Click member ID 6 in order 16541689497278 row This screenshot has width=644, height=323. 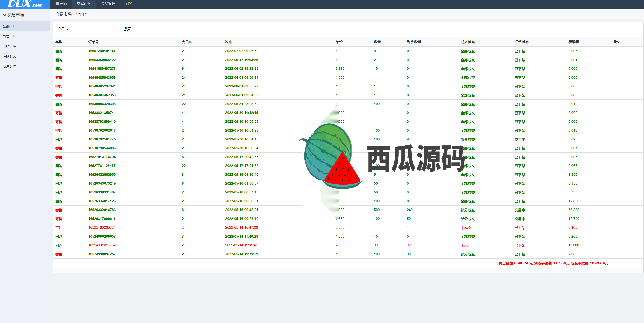[x=183, y=69]
